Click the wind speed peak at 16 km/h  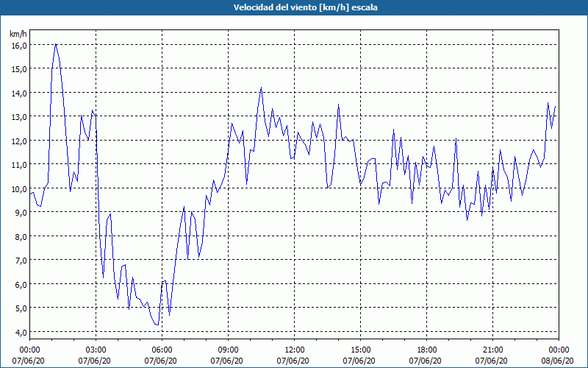(56, 44)
